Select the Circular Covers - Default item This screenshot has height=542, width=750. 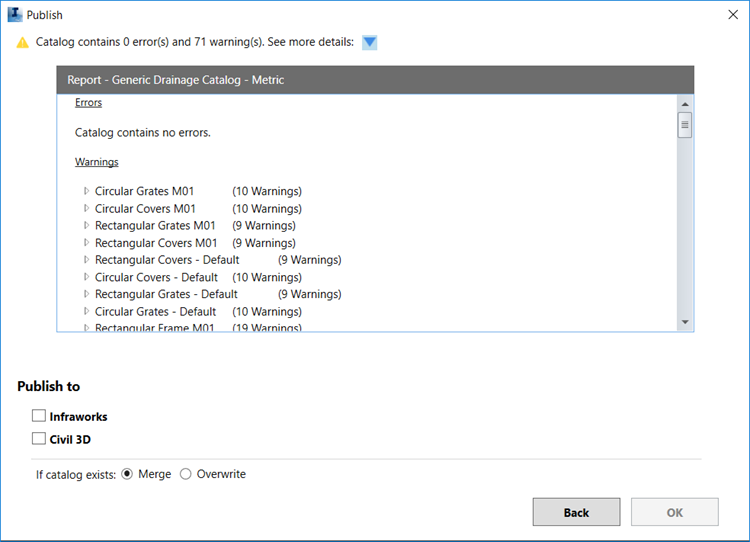click(156, 277)
